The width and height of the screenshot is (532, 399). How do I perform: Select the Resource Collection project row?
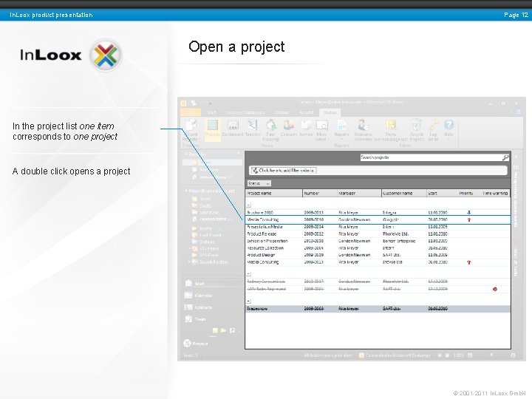[x=378, y=248]
